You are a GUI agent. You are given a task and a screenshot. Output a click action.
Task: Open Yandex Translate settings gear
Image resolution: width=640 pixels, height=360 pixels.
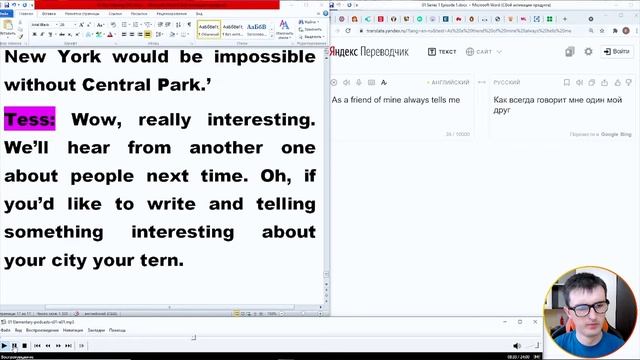[x=588, y=51]
